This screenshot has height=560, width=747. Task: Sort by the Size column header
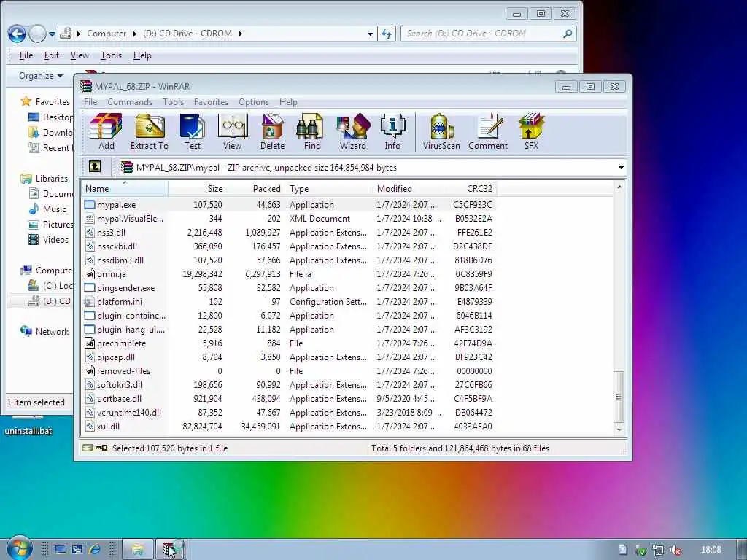[x=197, y=189]
